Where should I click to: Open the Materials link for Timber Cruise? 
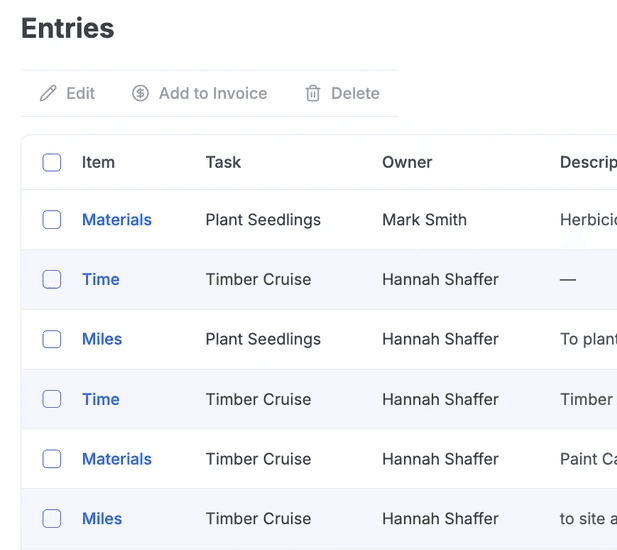117,459
